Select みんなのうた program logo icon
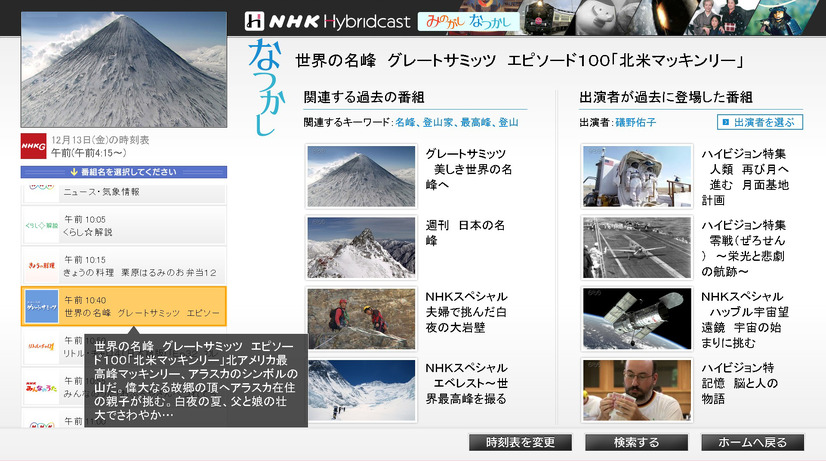The height and width of the screenshot is (461, 826). 42,387
